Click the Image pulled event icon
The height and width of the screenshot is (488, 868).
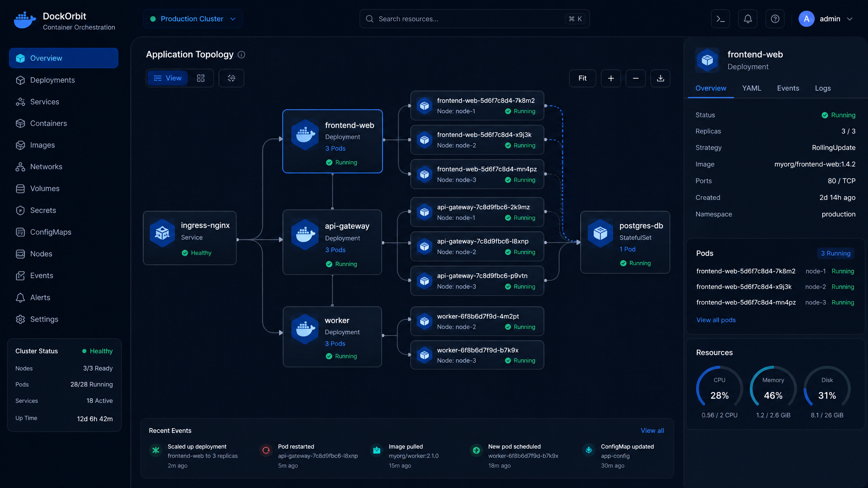coord(377,450)
